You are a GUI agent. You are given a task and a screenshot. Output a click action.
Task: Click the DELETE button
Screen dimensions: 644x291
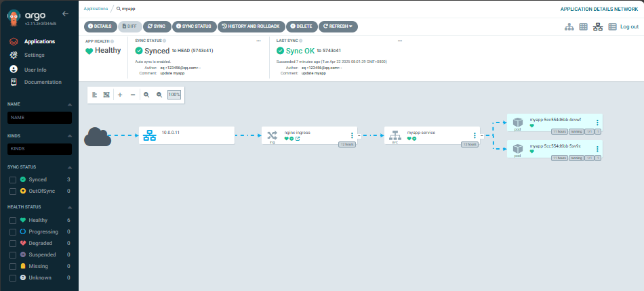click(302, 26)
